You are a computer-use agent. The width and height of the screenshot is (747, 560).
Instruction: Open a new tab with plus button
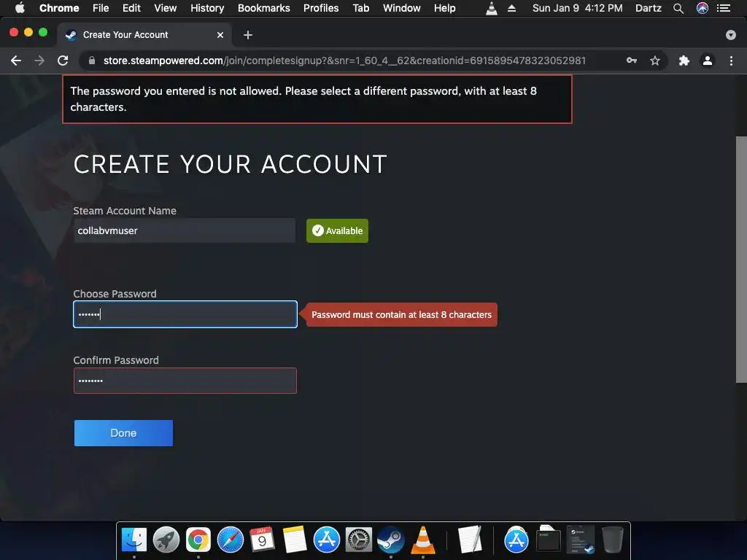tap(248, 35)
